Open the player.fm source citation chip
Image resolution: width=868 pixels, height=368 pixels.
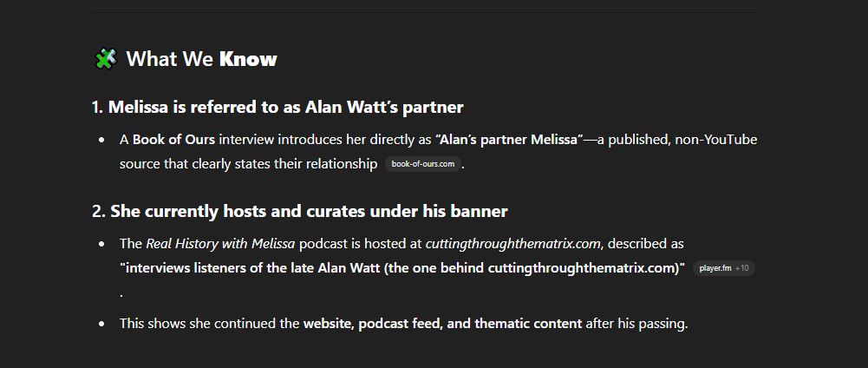pyautogui.click(x=715, y=268)
